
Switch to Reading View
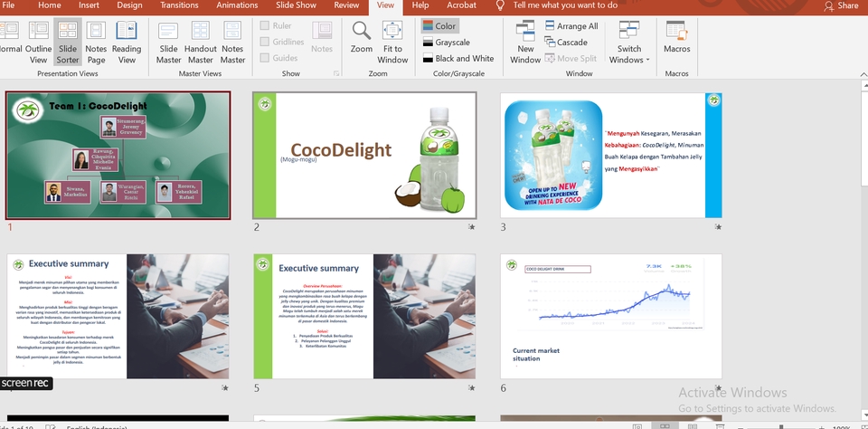pos(127,43)
